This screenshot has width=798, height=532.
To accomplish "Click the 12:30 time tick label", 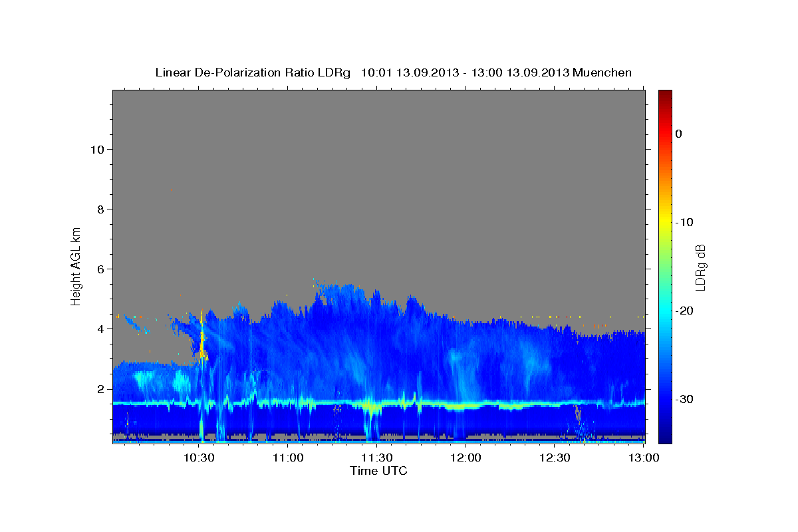I will pos(554,458).
